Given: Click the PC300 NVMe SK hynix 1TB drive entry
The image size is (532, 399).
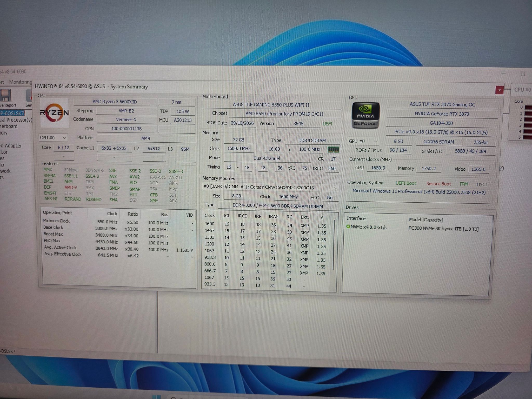Looking at the screenshot, I should click(x=443, y=229).
